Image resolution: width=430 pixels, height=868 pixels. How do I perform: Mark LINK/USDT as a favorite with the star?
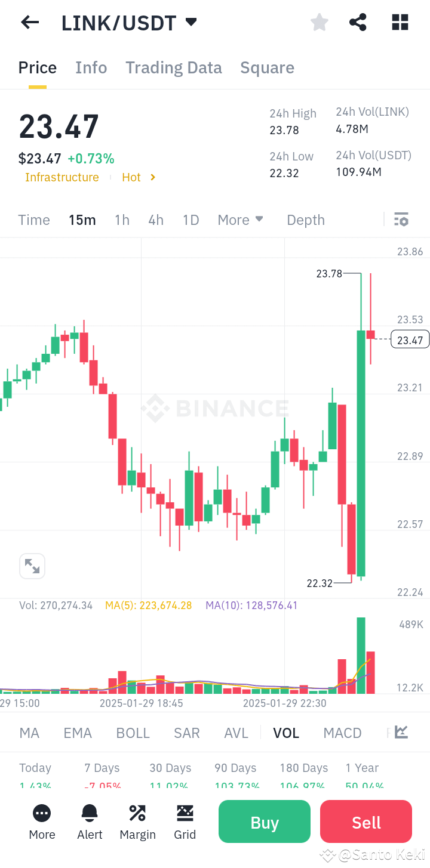319,22
